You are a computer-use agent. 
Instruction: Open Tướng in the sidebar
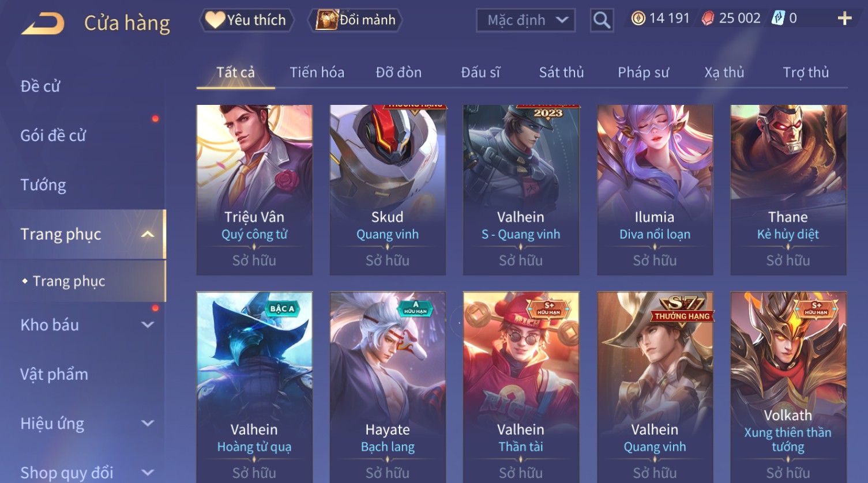point(43,185)
